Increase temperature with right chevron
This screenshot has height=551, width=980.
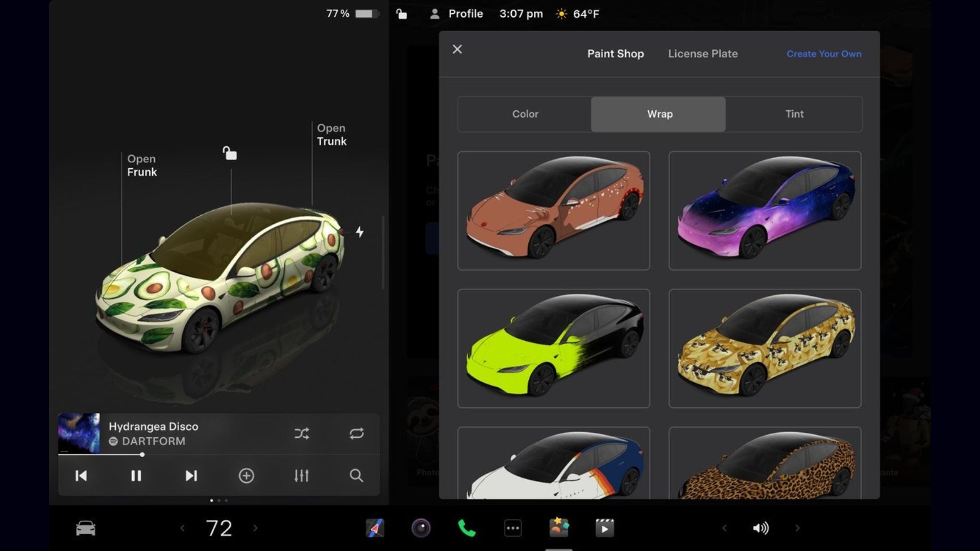point(255,528)
